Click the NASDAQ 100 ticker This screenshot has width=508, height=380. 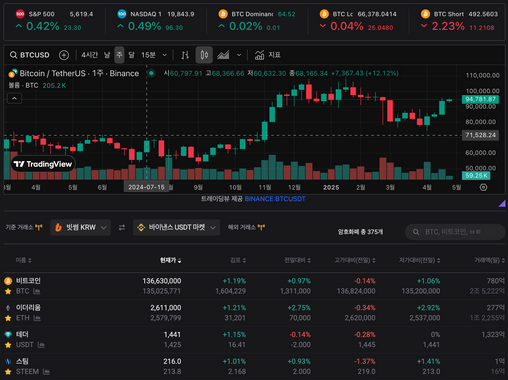156,21
